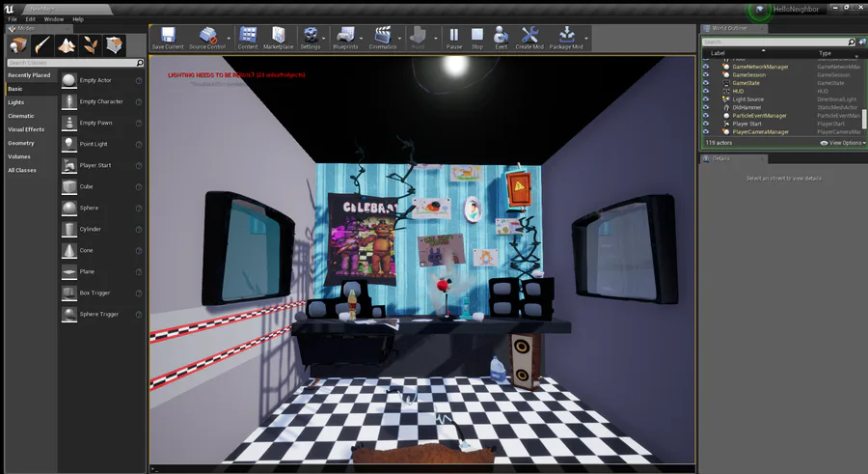Select the Lights placement category
Image resolution: width=868 pixels, height=474 pixels.
tap(31, 102)
